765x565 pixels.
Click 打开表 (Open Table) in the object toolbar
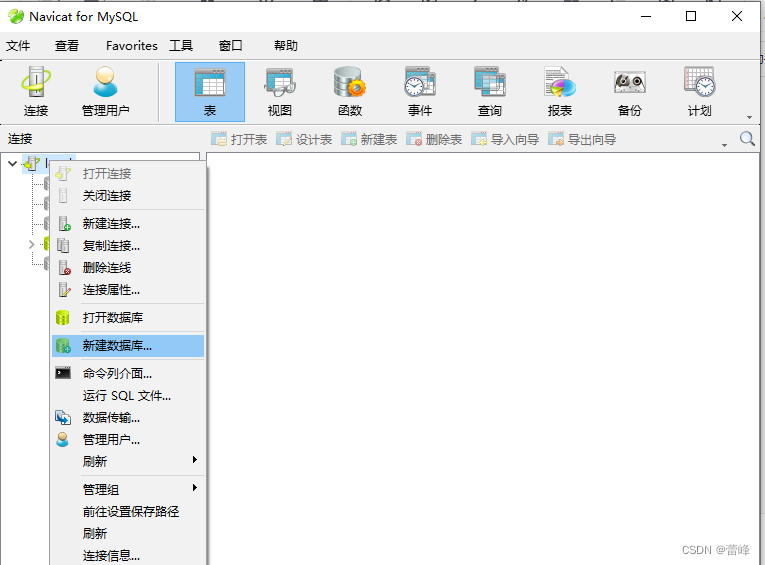point(239,140)
